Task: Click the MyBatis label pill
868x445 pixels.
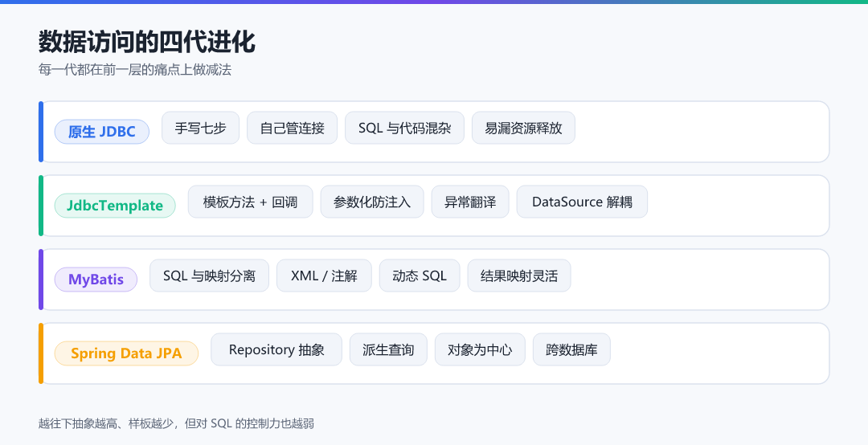Action: click(x=96, y=280)
